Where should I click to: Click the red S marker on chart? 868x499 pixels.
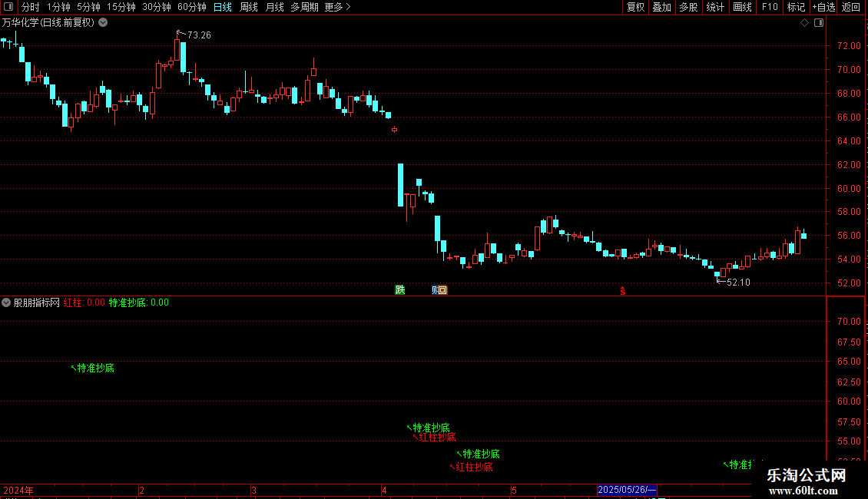click(623, 291)
